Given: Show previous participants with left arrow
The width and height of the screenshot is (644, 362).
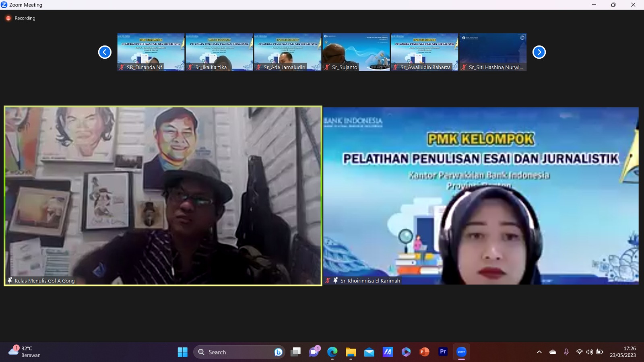Looking at the screenshot, I should (105, 52).
